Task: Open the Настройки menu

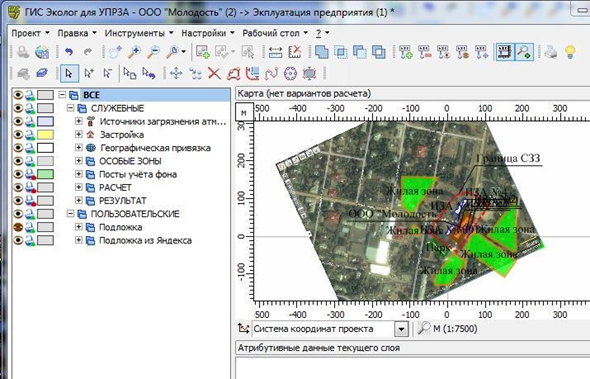Action: tap(208, 33)
